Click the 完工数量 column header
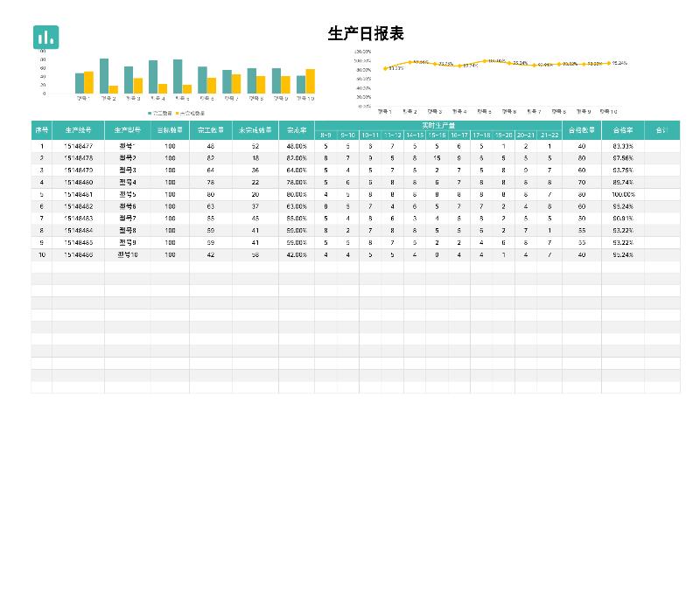 [211, 130]
